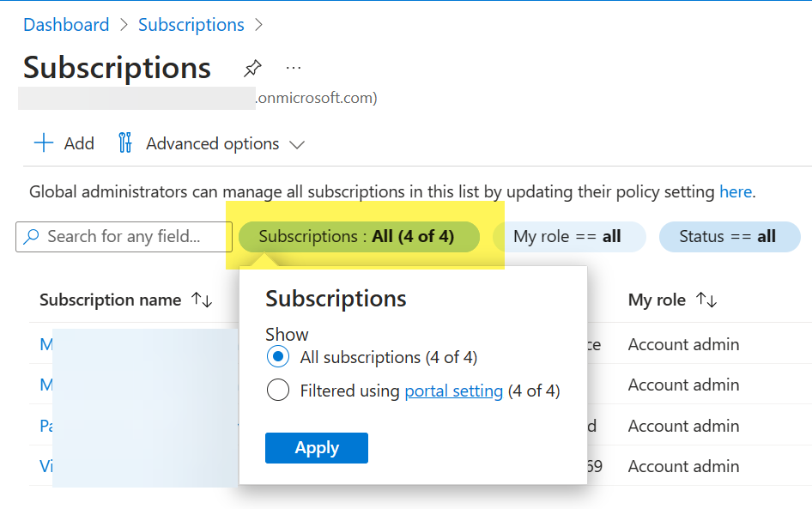
Task: Click the Advanced options tools icon
Action: tap(125, 143)
